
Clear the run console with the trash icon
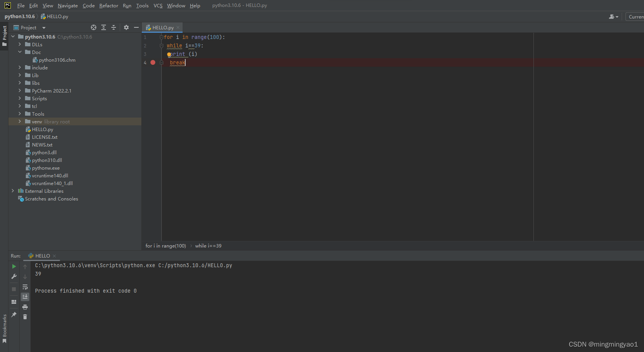pos(25,316)
